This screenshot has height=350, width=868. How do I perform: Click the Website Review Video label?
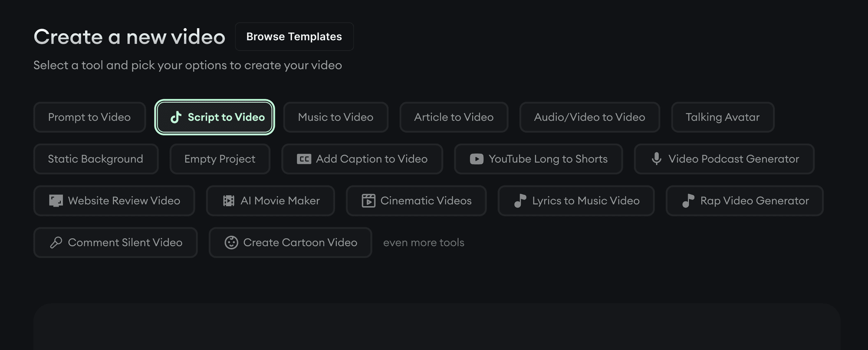pos(124,201)
